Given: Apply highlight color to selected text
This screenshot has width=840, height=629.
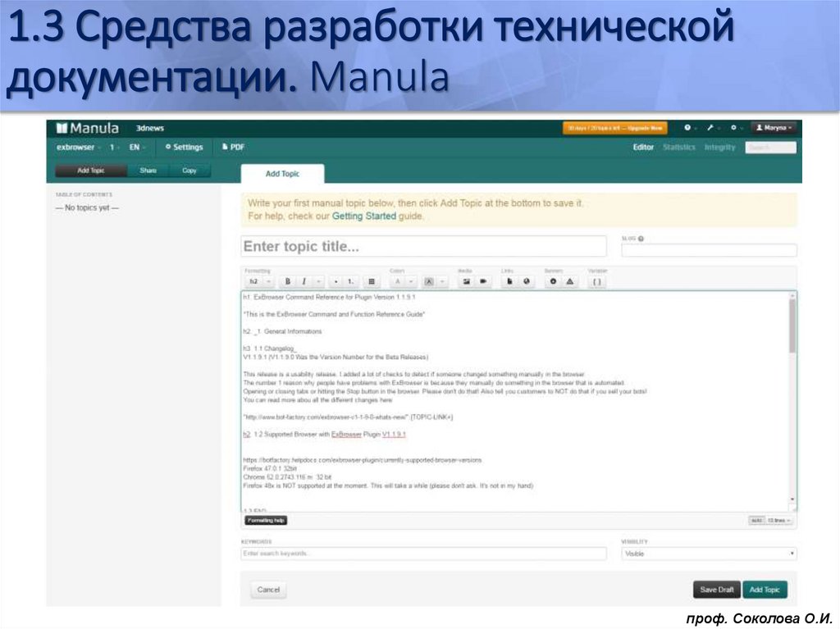Looking at the screenshot, I should [430, 280].
